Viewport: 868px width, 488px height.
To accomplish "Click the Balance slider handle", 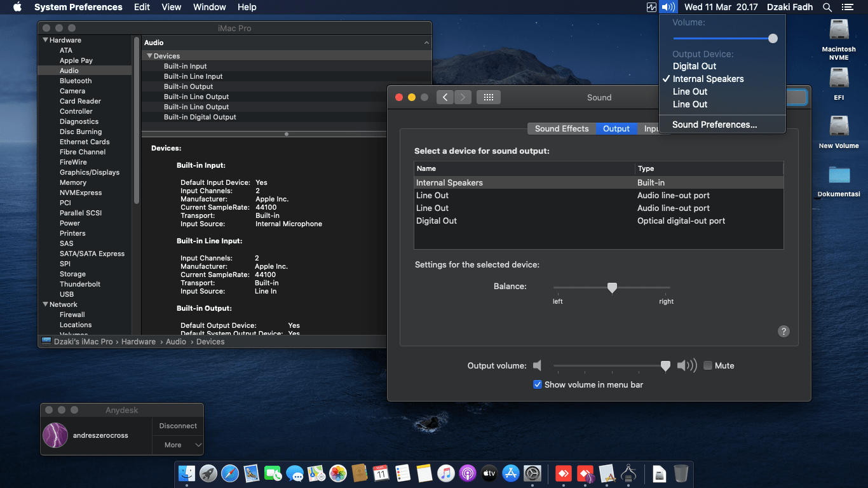I will pos(612,287).
